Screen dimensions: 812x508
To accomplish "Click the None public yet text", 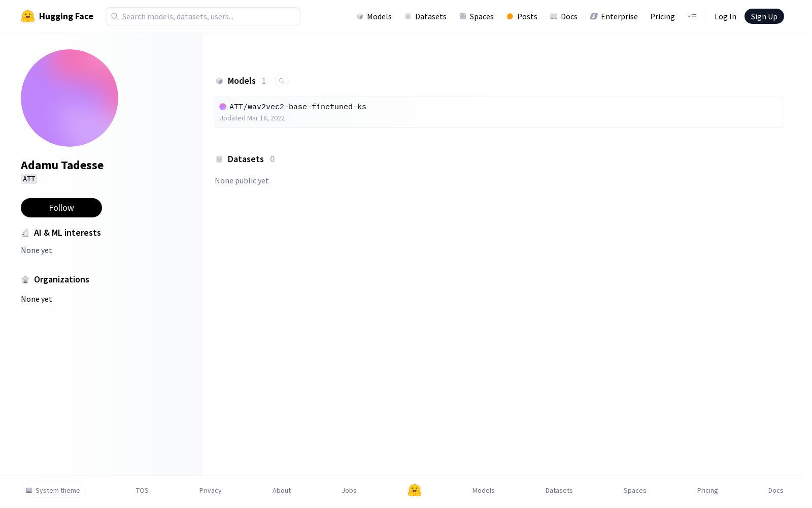I will (242, 181).
